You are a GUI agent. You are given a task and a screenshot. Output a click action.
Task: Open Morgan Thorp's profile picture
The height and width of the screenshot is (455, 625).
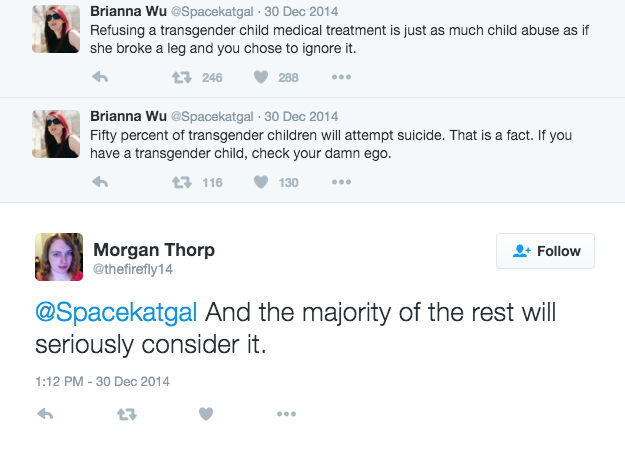point(59,257)
